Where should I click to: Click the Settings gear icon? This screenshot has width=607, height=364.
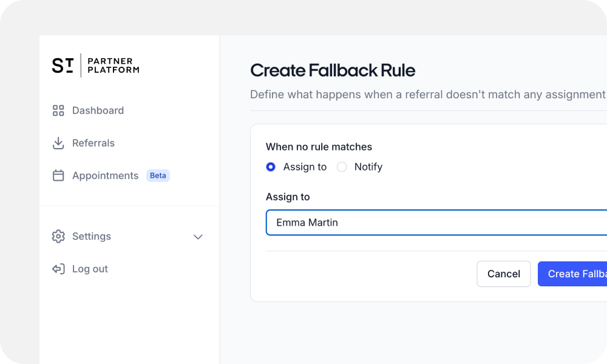[x=58, y=237]
